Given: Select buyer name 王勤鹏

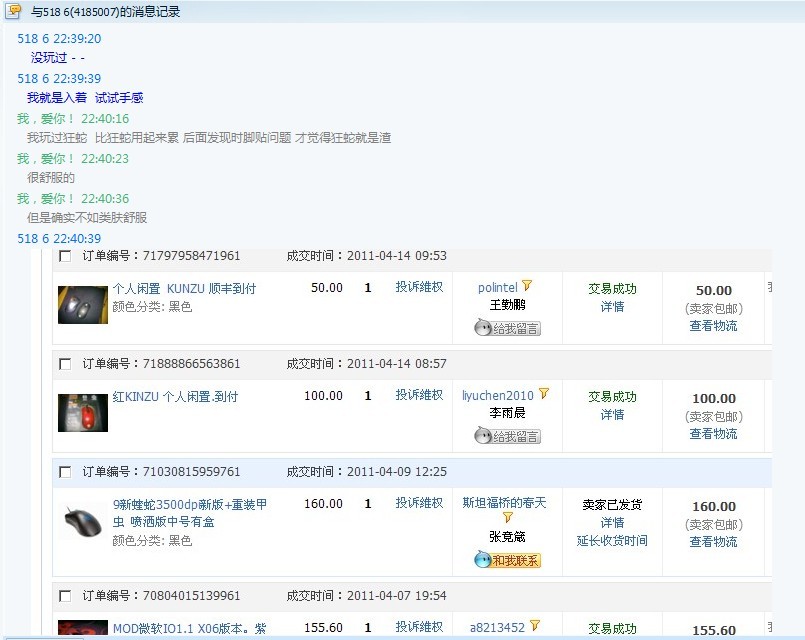Looking at the screenshot, I should [507, 305].
